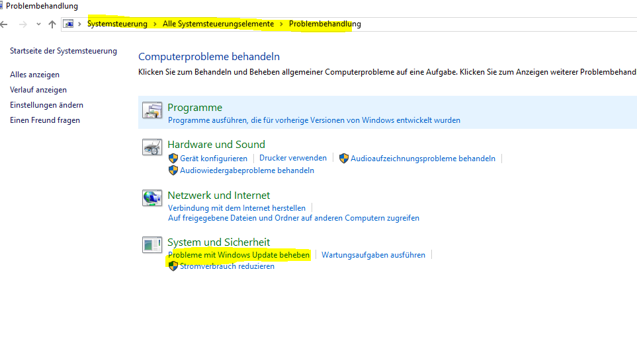Start Stromverbrauch reduzieren troubleshooter
Image resolution: width=637 pixels, height=364 pixels.
(x=227, y=266)
